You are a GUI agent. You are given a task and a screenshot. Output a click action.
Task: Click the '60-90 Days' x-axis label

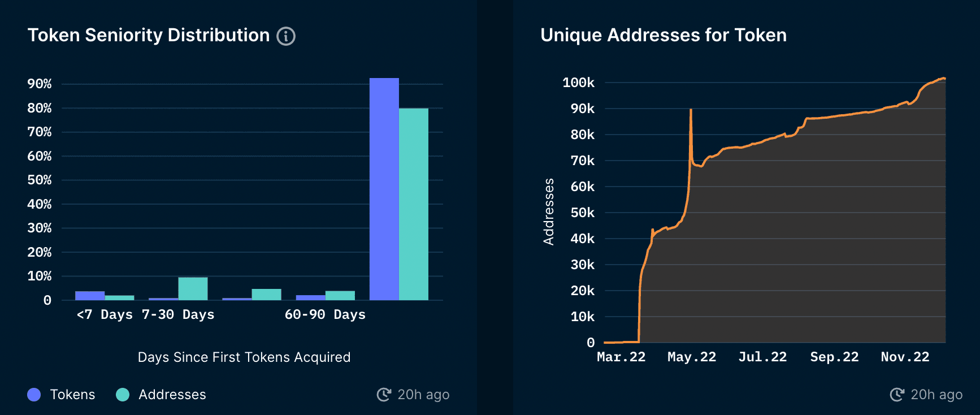click(325, 314)
